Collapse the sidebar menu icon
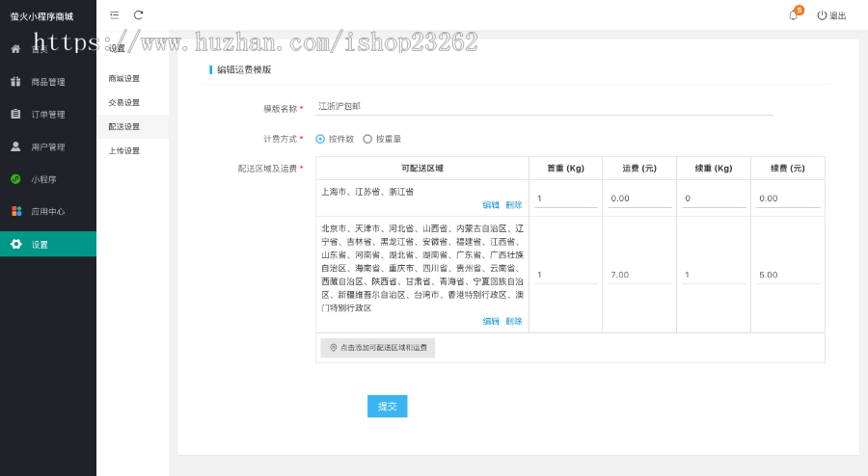This screenshot has height=476, width=868. (x=114, y=15)
